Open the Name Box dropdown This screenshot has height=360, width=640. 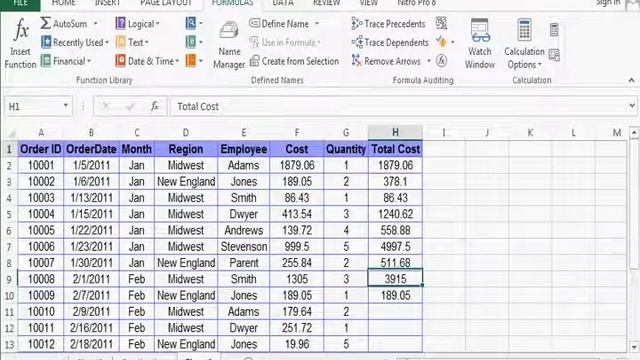point(65,106)
